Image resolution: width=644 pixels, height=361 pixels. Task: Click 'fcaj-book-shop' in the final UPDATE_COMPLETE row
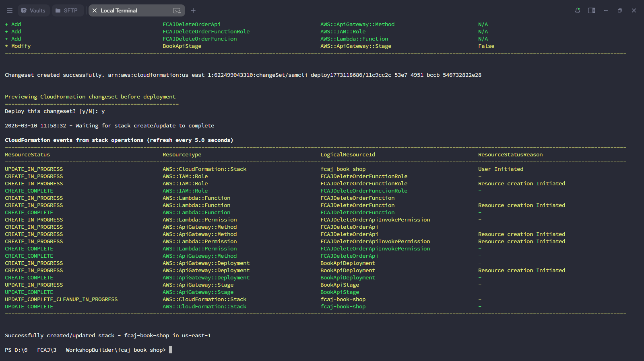coord(343,306)
